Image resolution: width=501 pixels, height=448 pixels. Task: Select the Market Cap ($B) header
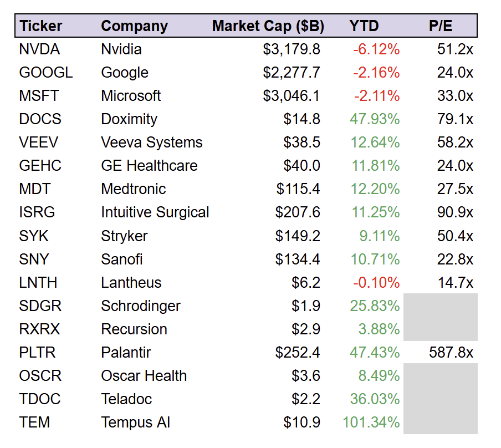268,26
